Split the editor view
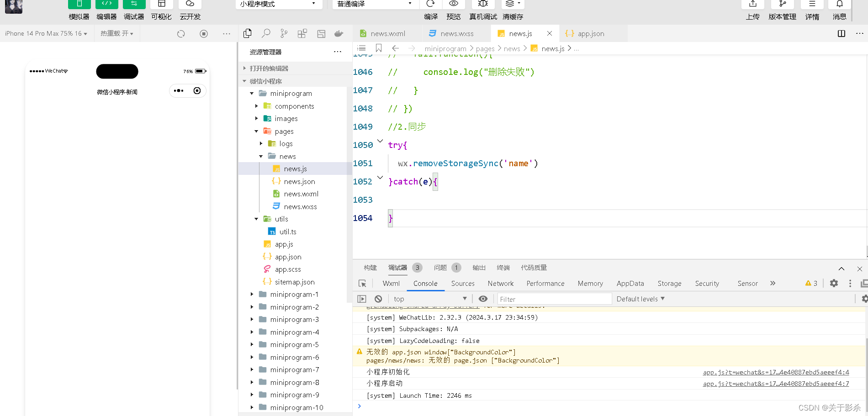Viewport: 868px width, 416px height. click(842, 33)
